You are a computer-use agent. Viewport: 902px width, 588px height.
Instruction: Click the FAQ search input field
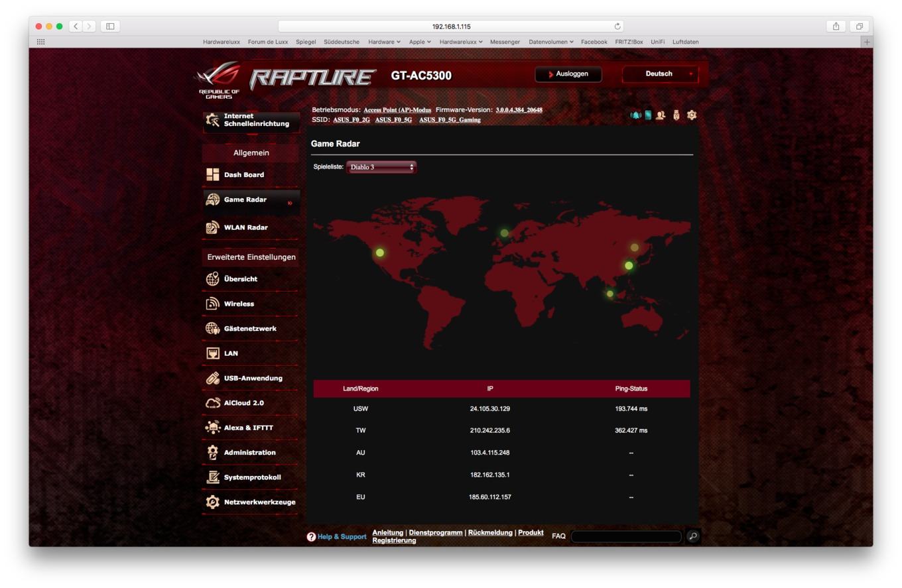626,536
